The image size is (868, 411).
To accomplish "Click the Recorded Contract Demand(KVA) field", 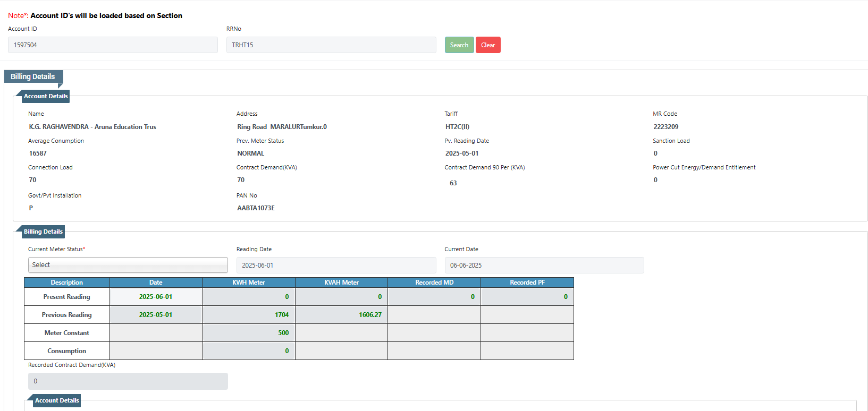I will (x=128, y=381).
